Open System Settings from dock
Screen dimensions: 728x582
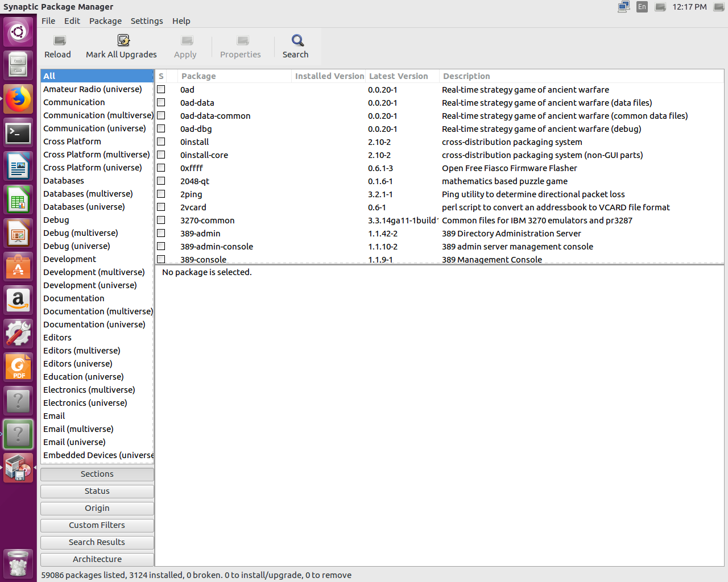coord(18,334)
